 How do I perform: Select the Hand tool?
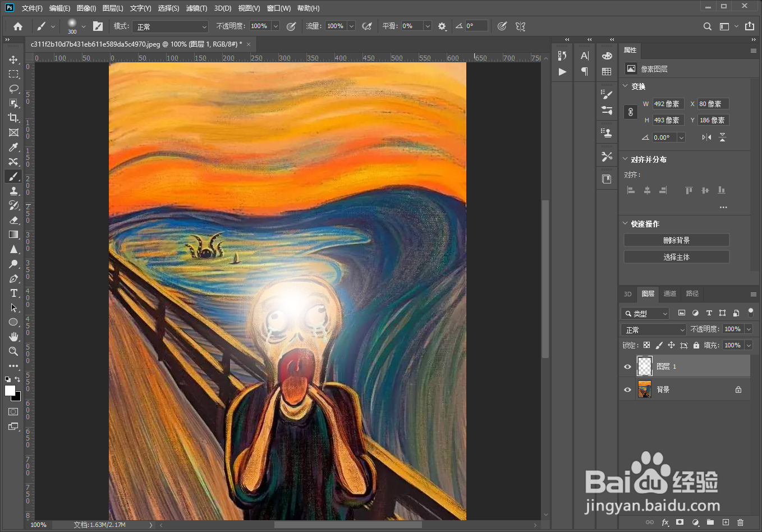[x=13, y=337]
